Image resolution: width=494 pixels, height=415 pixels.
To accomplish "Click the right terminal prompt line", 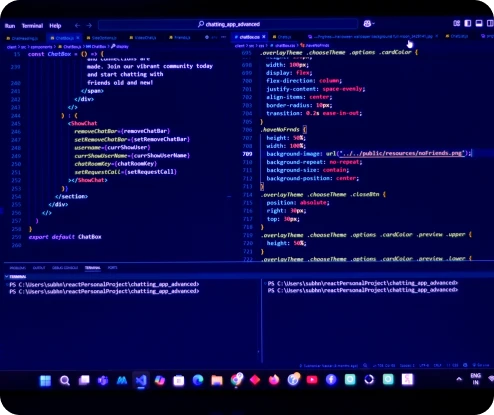I will (x=363, y=290).
